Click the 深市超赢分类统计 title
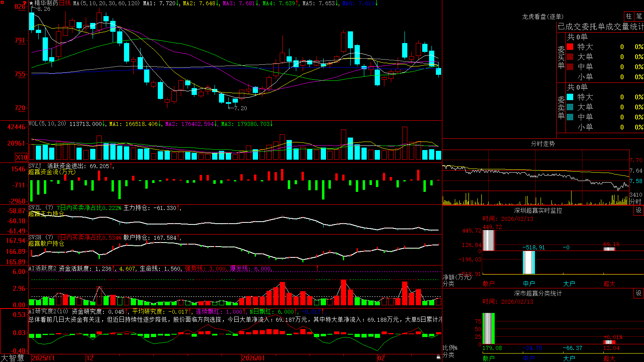Screen dimensions: 644x362 (538, 293)
